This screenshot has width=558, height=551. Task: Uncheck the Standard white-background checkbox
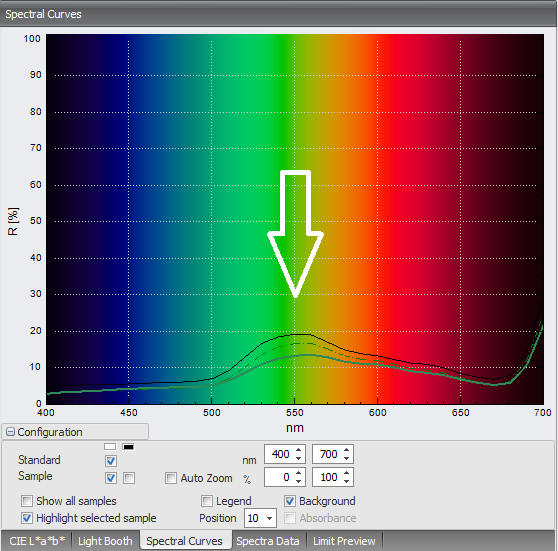[111, 461]
